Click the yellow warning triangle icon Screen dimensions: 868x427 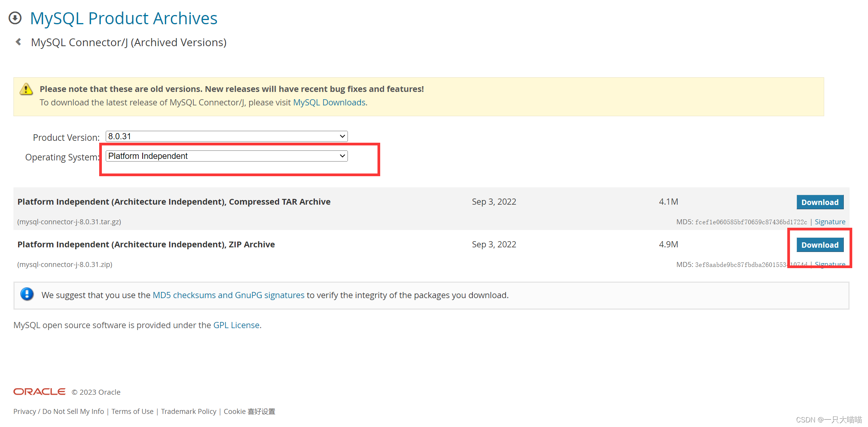26,89
